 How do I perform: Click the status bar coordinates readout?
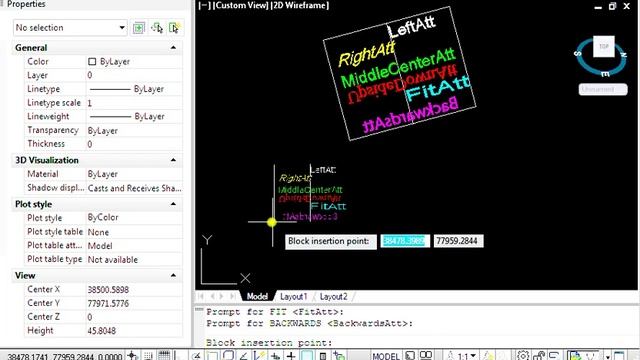pos(64,356)
